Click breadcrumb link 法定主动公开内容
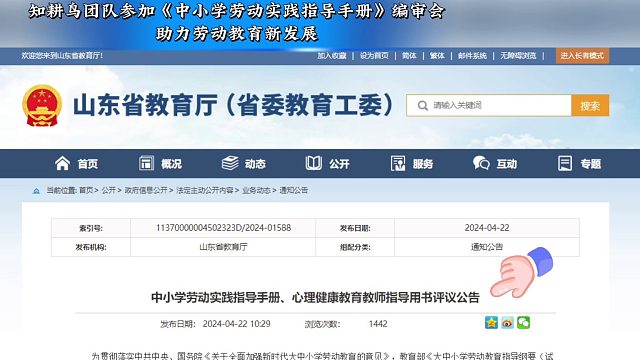Screen dimensions: 640x360 pyautogui.click(x=204, y=191)
